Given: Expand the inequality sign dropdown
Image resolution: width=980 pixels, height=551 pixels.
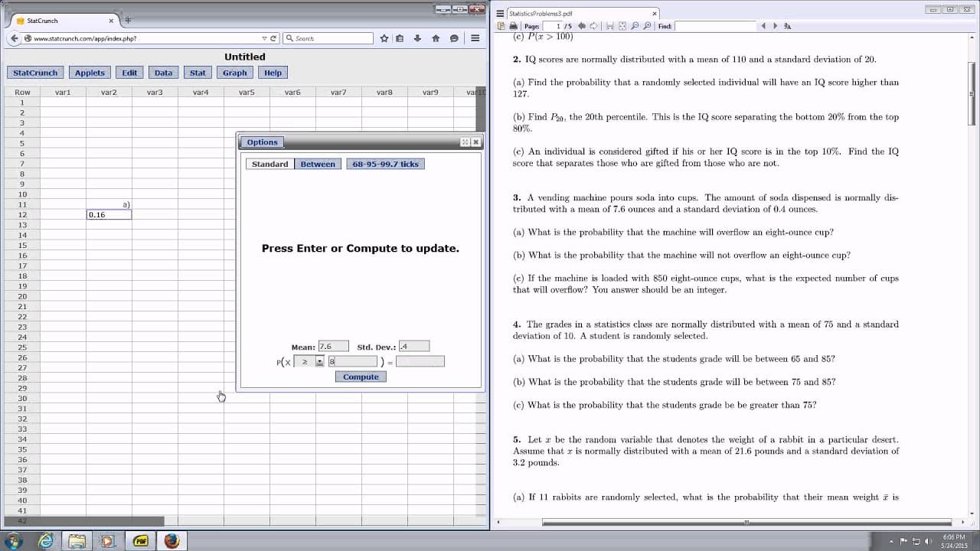Looking at the screenshot, I should 319,361.
